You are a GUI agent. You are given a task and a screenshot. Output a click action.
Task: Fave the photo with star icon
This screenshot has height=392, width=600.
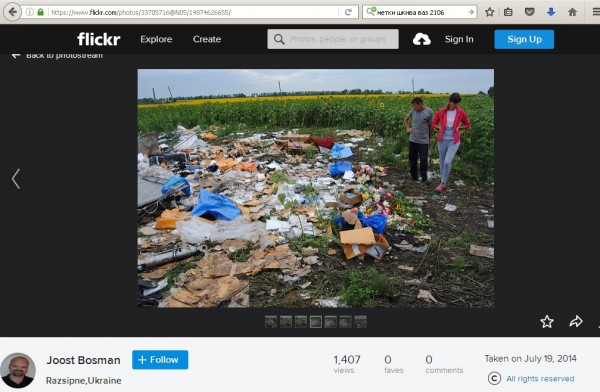[x=547, y=322]
